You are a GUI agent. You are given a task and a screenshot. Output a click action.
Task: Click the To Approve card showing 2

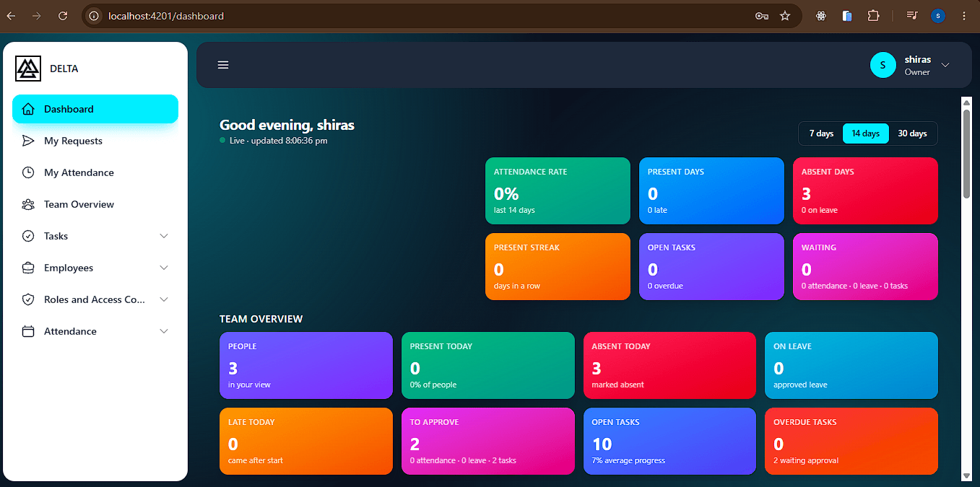(488, 441)
